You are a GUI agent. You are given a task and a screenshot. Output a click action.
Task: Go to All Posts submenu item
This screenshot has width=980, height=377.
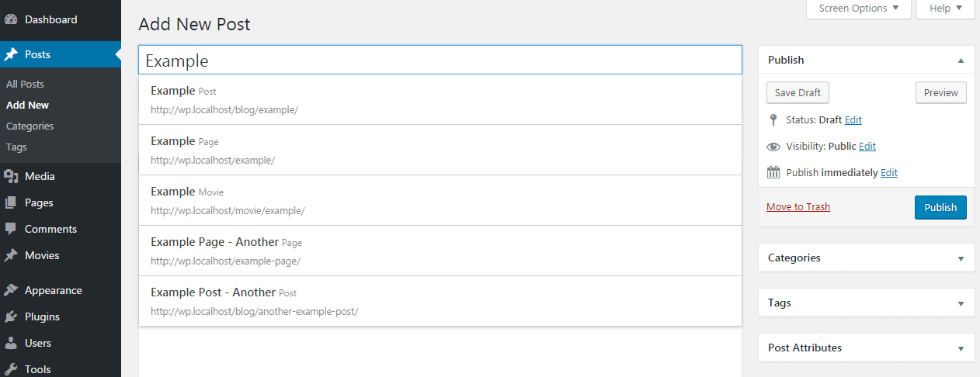(x=25, y=84)
